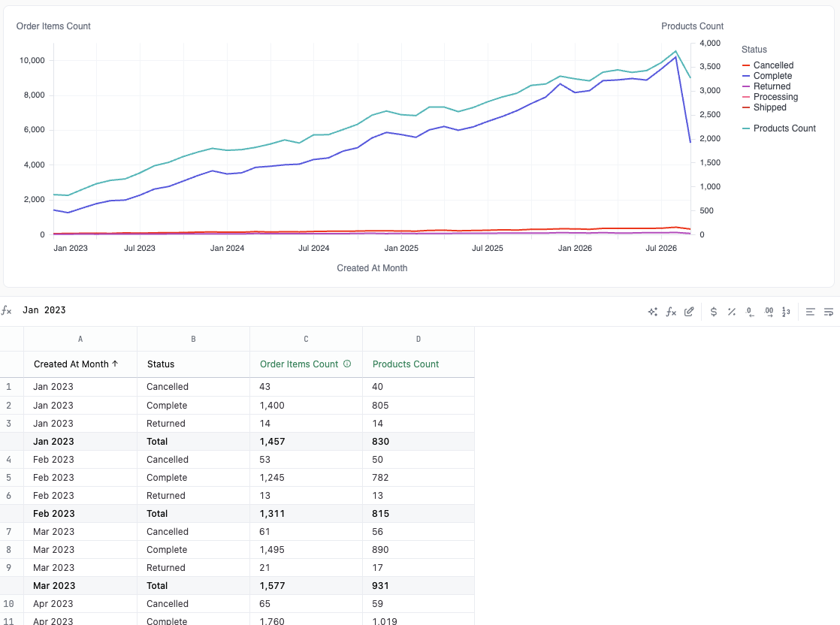The height and width of the screenshot is (625, 840).
Task: Click the Products Count axis title on chart
Action: (x=692, y=26)
